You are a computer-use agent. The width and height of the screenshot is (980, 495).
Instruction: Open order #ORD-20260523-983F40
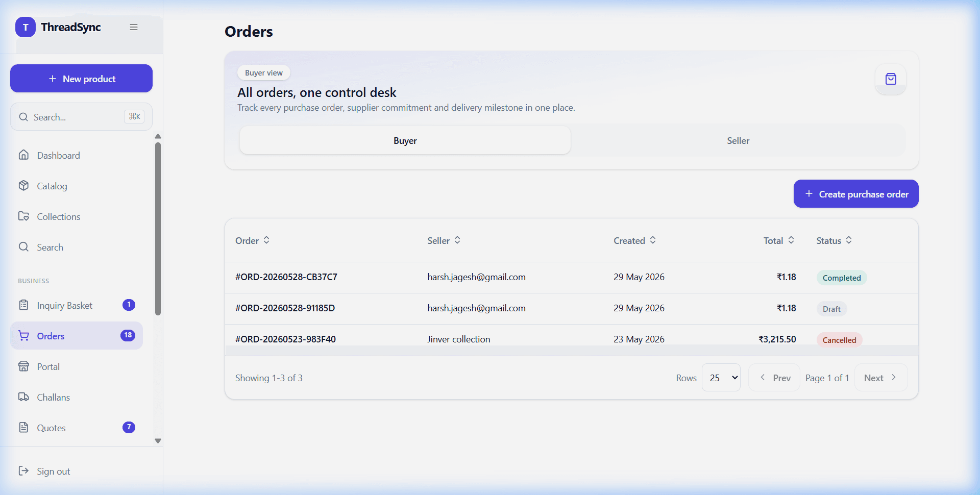click(x=286, y=339)
